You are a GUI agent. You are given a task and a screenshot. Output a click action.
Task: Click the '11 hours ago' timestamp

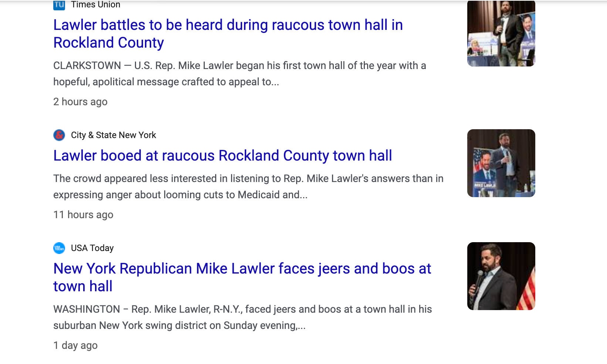click(x=83, y=215)
